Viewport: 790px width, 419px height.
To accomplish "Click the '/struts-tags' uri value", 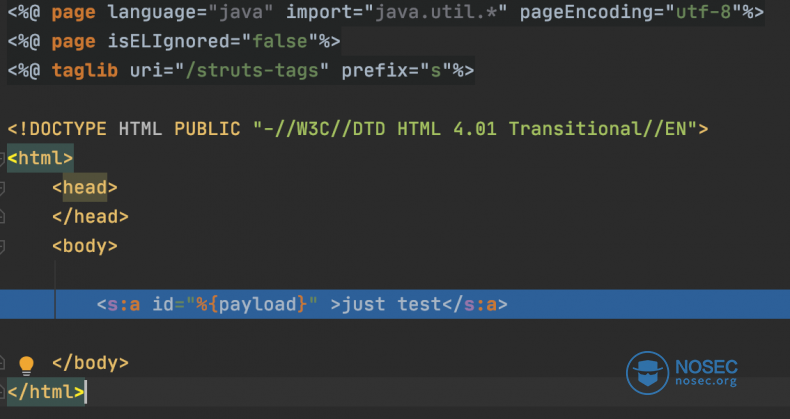I will pos(252,71).
